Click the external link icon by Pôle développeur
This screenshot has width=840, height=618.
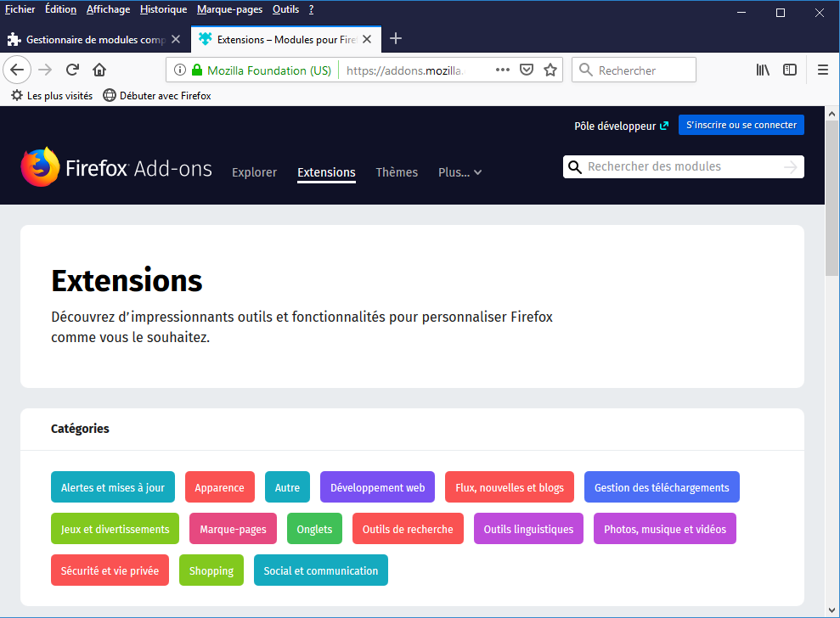pos(664,126)
